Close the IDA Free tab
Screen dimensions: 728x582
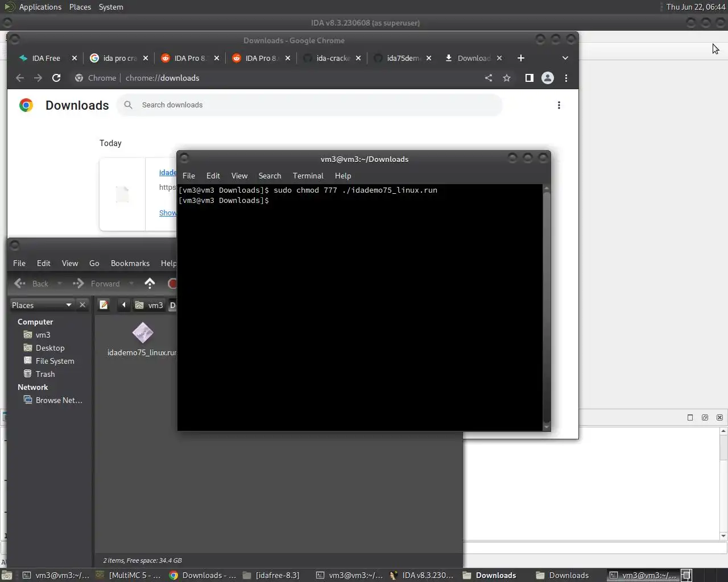tap(75, 58)
